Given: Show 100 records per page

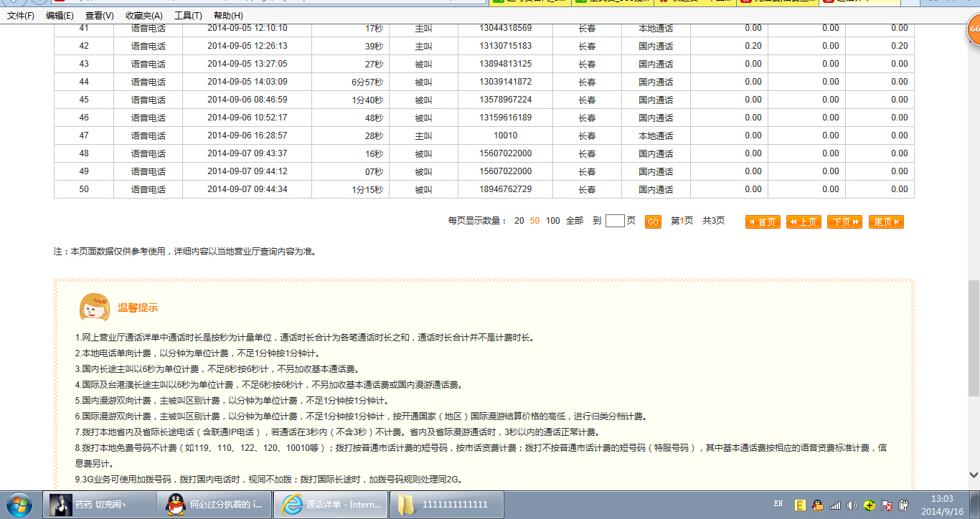Looking at the screenshot, I should 552,221.
